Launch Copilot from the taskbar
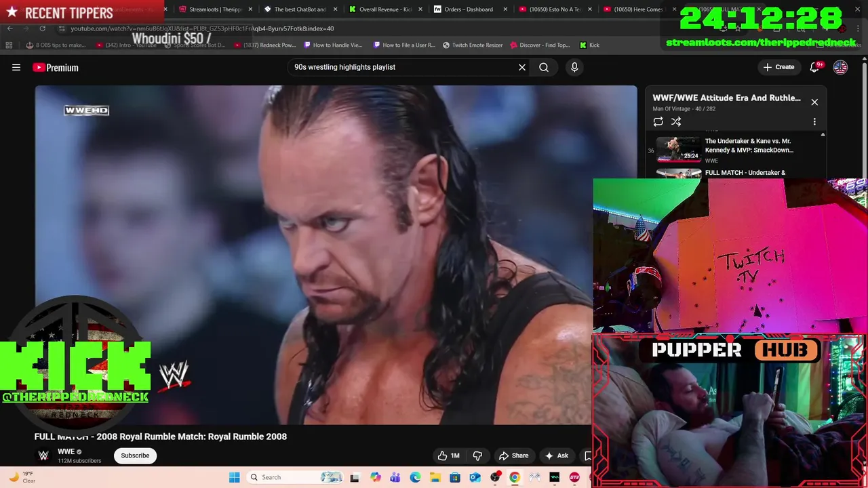 click(376, 477)
